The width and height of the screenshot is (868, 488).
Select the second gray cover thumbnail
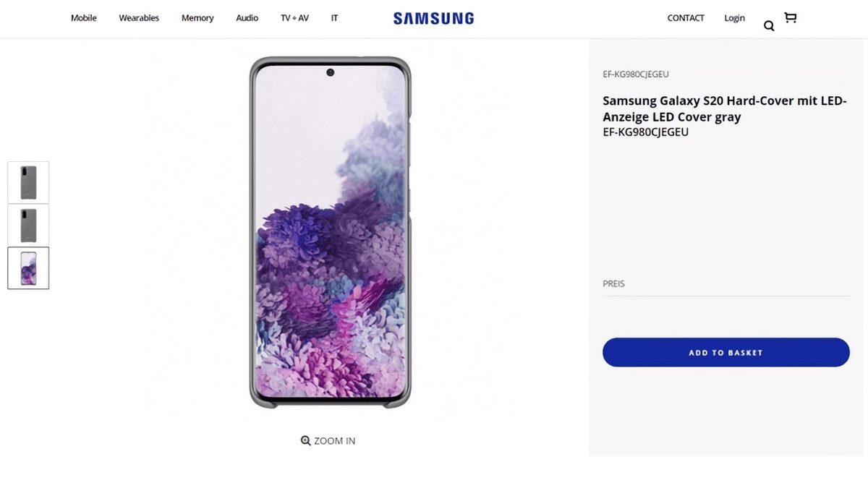pos(27,225)
